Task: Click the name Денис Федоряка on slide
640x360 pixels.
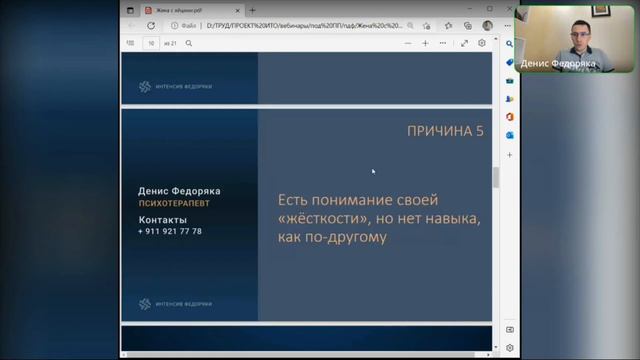Action: [179, 191]
